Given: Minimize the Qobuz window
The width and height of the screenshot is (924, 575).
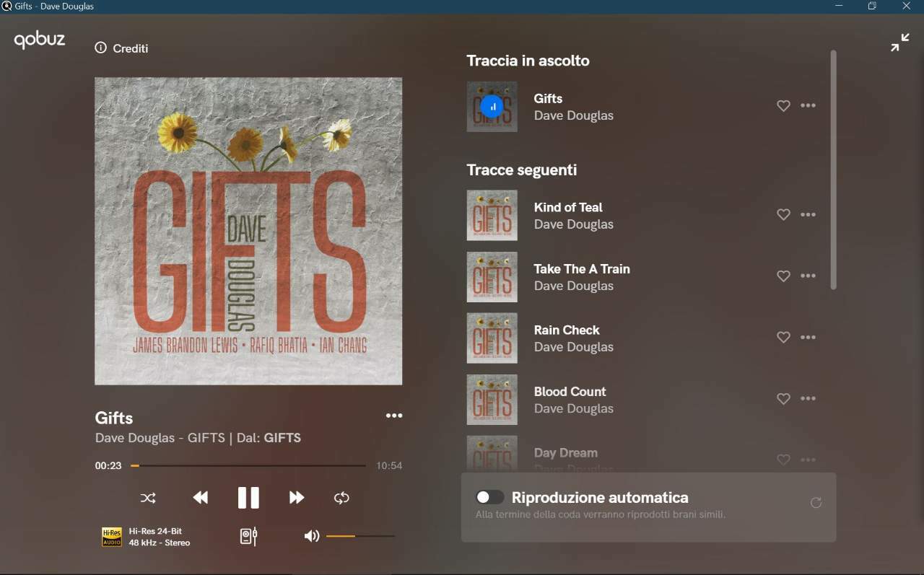Looking at the screenshot, I should [839, 6].
